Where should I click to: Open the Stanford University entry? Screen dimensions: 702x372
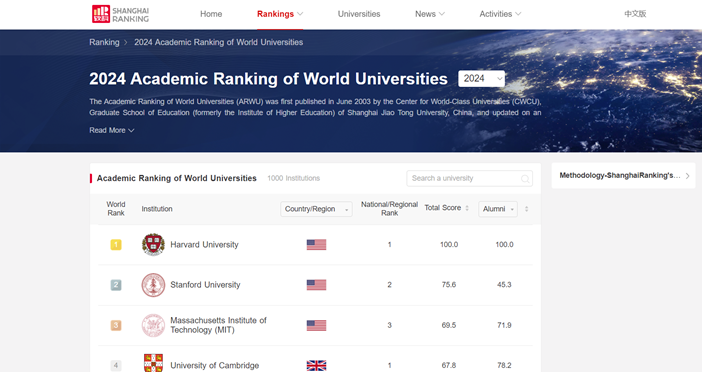click(x=205, y=285)
